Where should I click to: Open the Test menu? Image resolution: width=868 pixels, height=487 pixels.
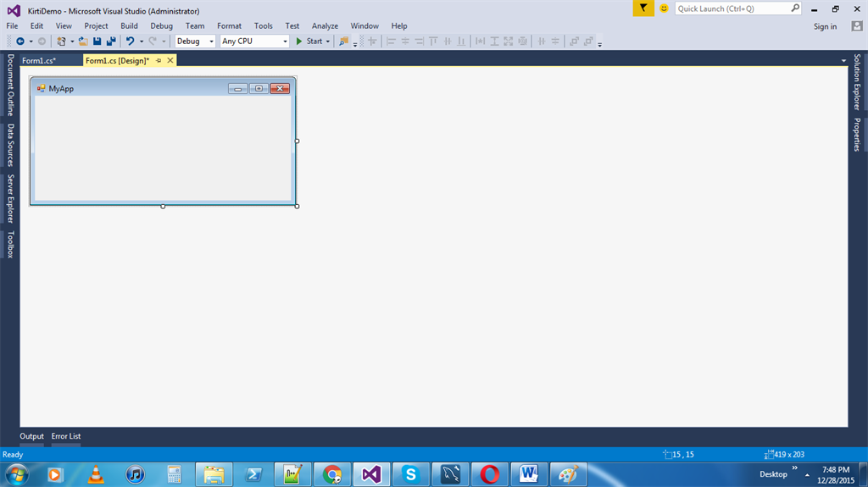(x=292, y=26)
